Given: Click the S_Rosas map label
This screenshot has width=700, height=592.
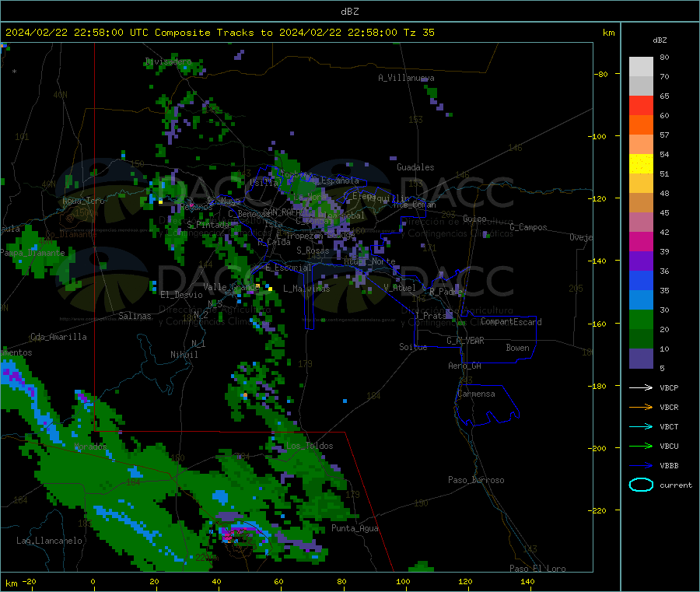Looking at the screenshot, I should point(313,250).
